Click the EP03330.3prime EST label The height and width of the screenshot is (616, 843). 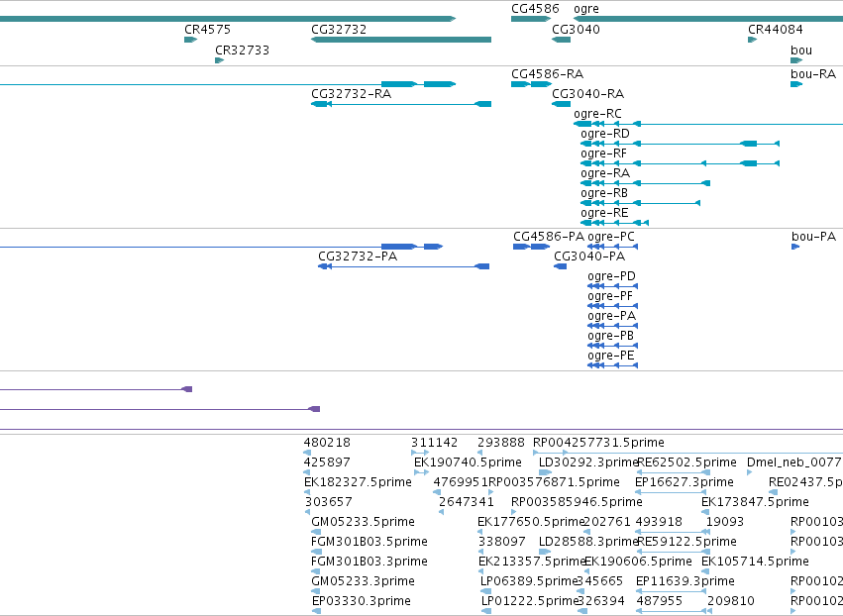click(x=362, y=602)
